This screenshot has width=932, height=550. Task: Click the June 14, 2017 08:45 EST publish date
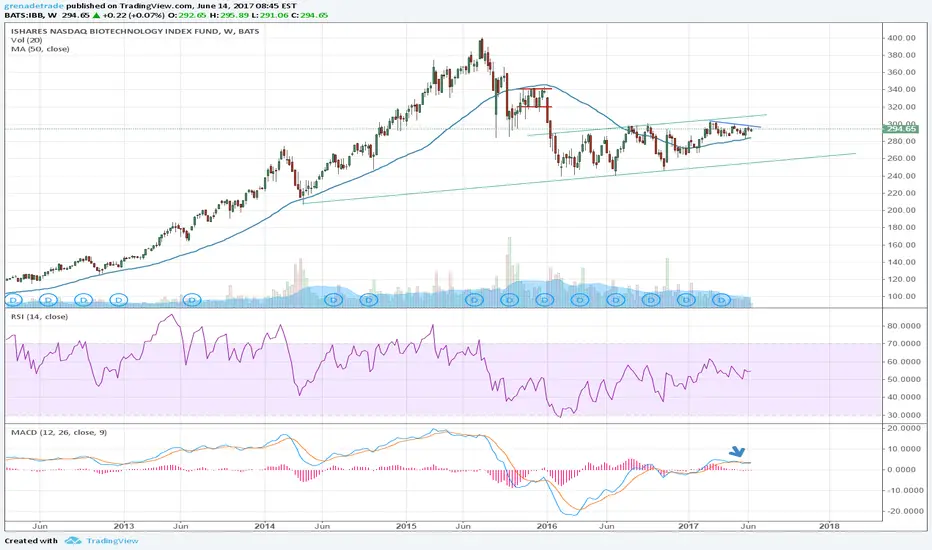point(247,6)
